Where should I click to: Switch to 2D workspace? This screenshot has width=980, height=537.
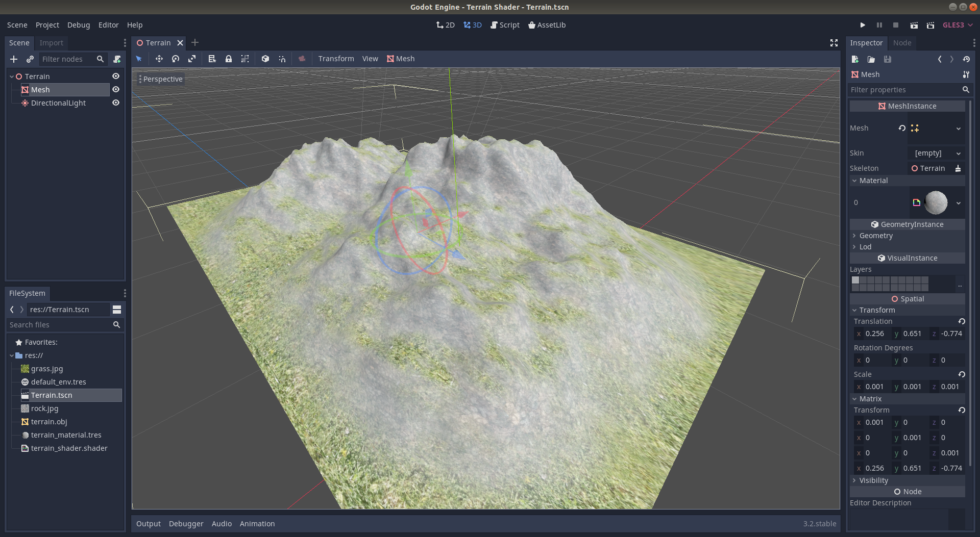(x=446, y=25)
